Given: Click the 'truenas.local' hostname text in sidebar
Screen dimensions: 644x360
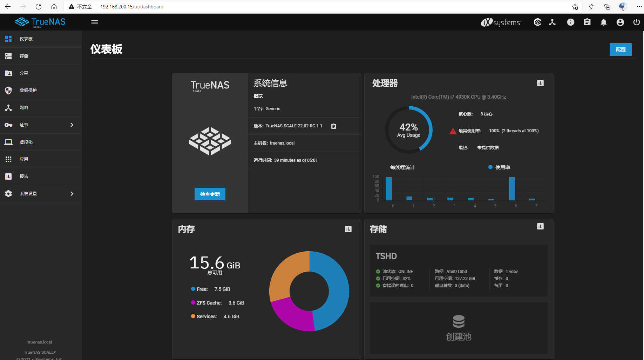Looking at the screenshot, I should point(40,342).
